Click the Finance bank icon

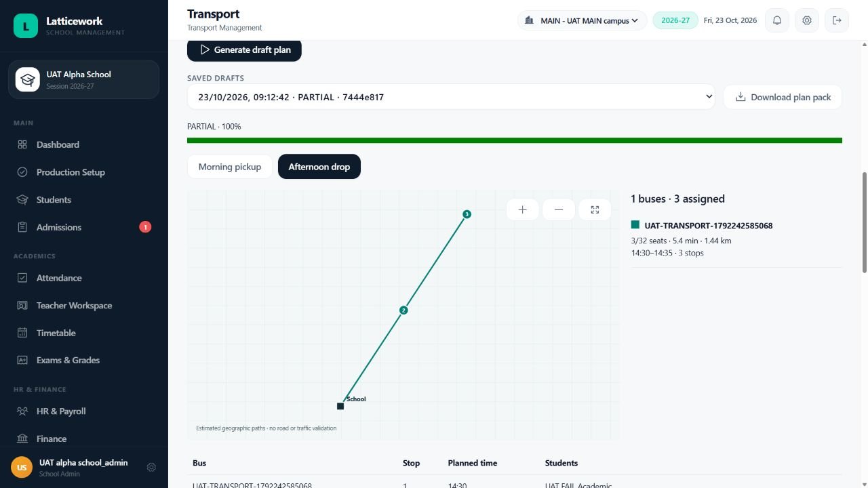(22, 439)
